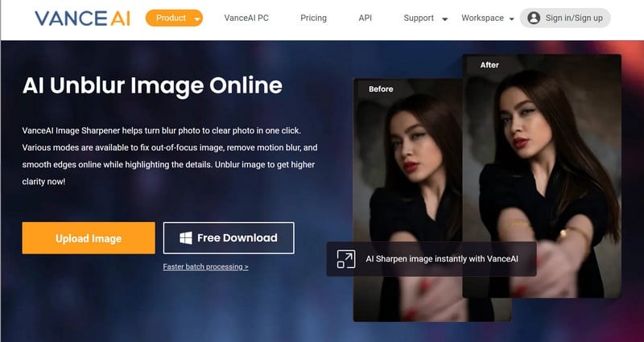Viewport: 644px width, 342px height.
Task: Click the expand icon beside AI Sharpen caption
Action: point(346,259)
